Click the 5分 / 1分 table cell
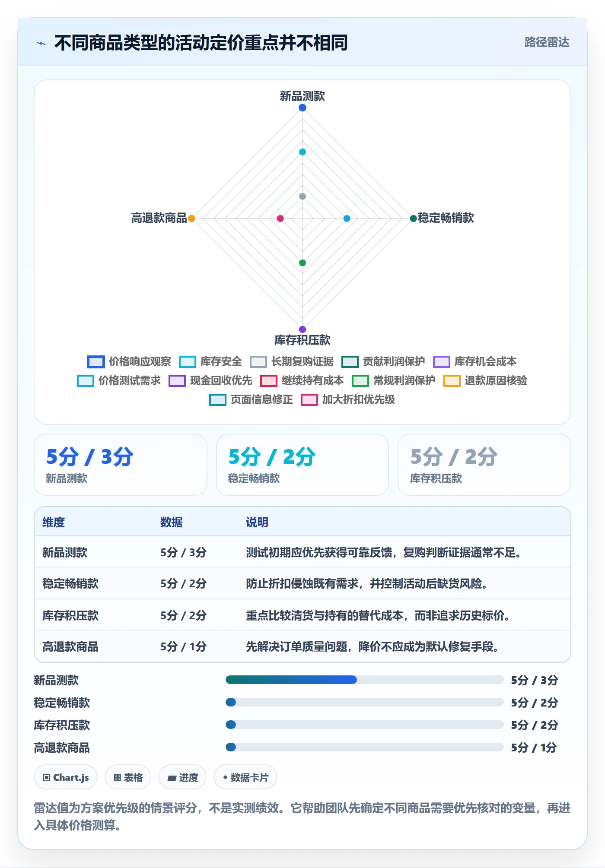This screenshot has width=605, height=868. pyautogui.click(x=183, y=646)
